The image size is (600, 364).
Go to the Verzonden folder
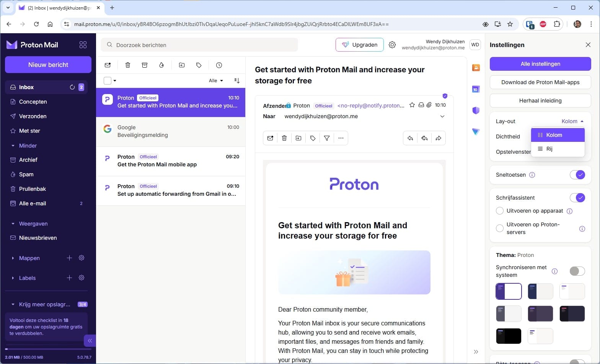[46, 116]
